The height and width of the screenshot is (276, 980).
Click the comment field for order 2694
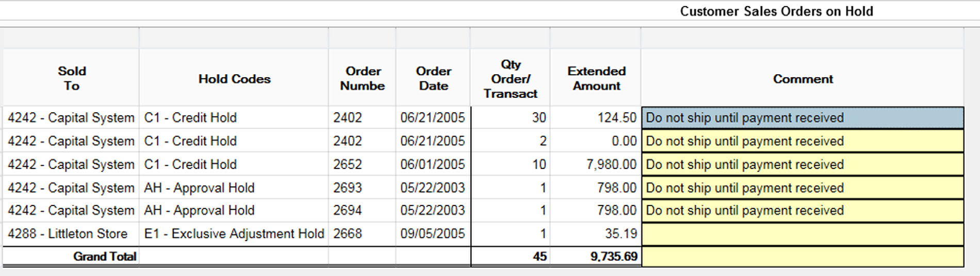(x=802, y=211)
